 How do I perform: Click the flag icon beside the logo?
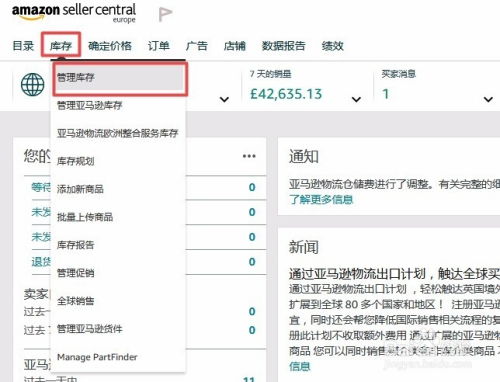[165, 14]
